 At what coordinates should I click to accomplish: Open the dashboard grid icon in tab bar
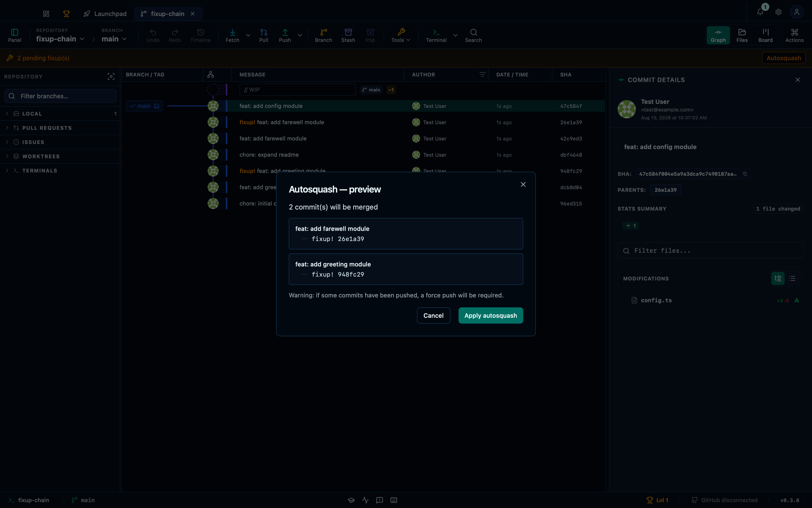pos(46,14)
